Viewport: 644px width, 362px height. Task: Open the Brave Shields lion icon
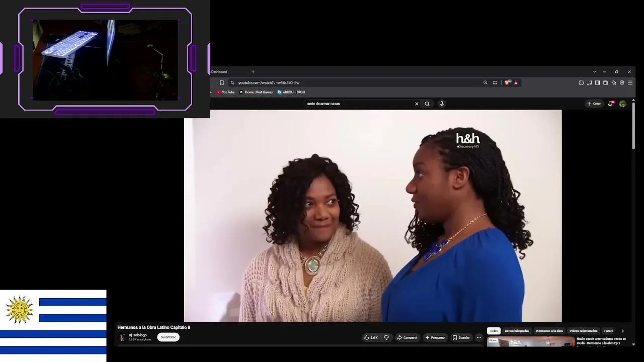[507, 82]
